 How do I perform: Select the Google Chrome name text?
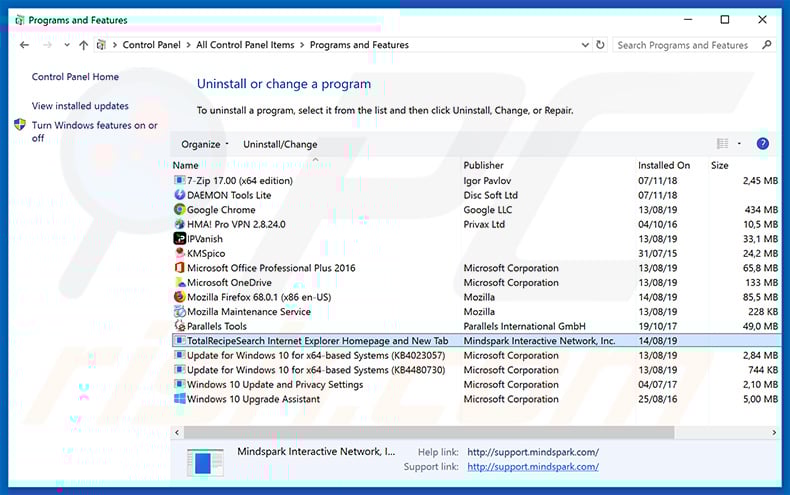click(221, 210)
